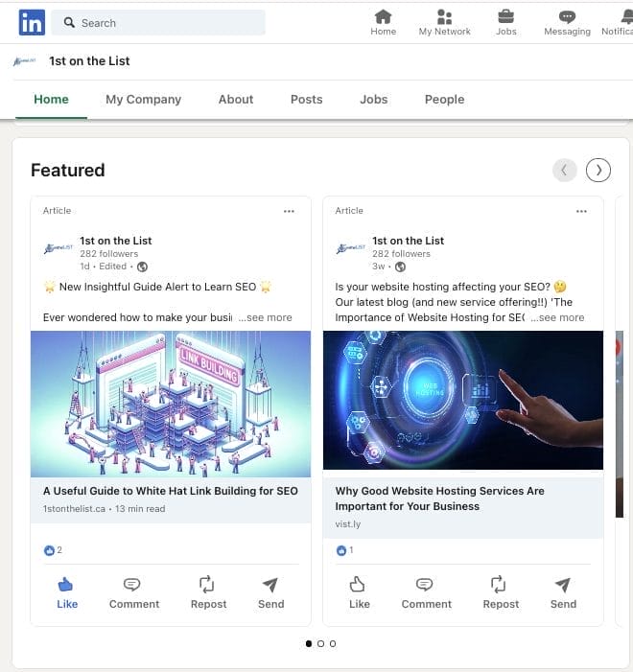Image resolution: width=633 pixels, height=672 pixels.
Task: Send the Link Building article
Action: [x=270, y=593]
